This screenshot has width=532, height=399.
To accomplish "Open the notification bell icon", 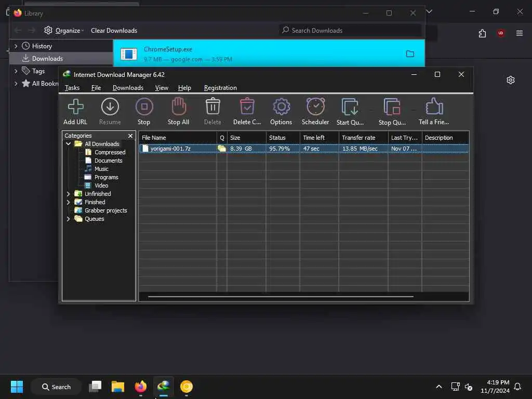I will [x=517, y=387].
